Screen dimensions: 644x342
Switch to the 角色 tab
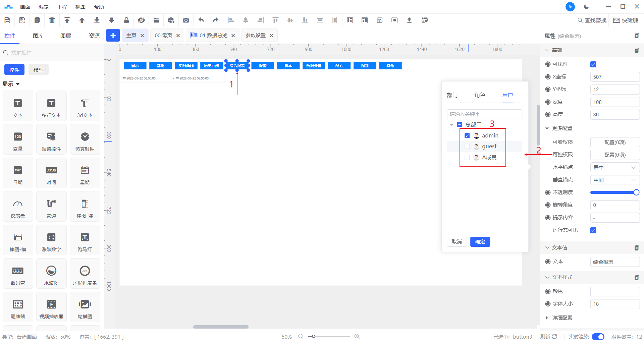pyautogui.click(x=480, y=95)
